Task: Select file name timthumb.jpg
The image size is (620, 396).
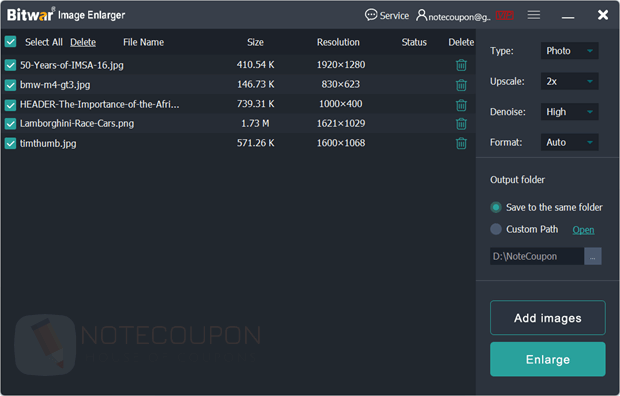Action: pyautogui.click(x=48, y=143)
